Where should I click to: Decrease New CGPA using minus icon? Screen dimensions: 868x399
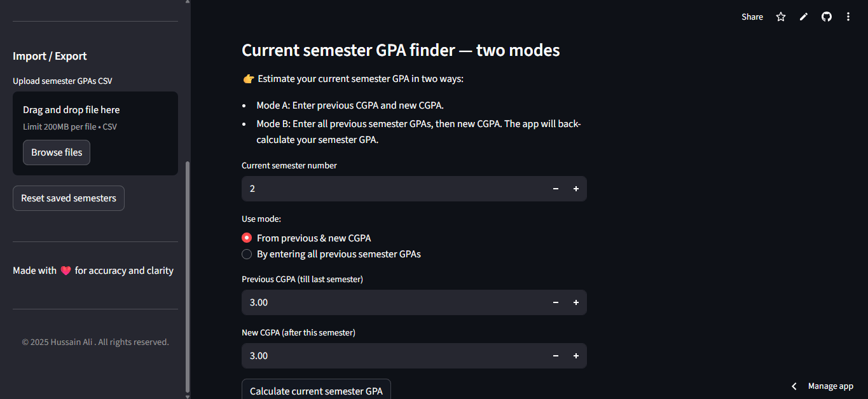[555, 356]
